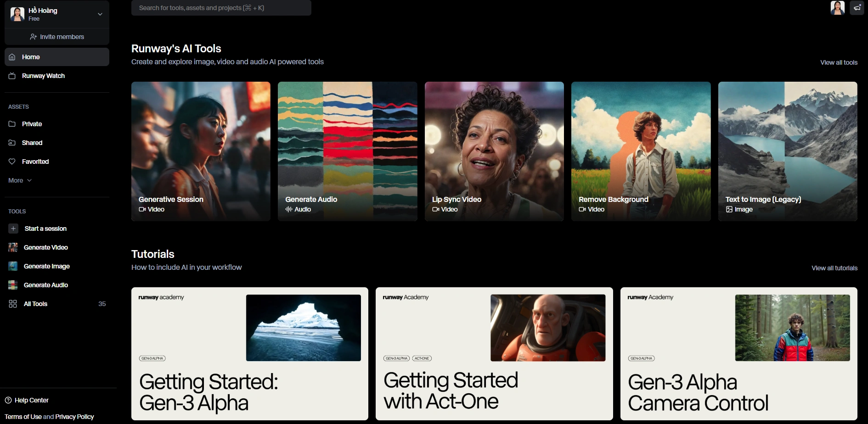Click the plus icon for Start a session
This screenshot has height=424, width=868.
tap(13, 229)
